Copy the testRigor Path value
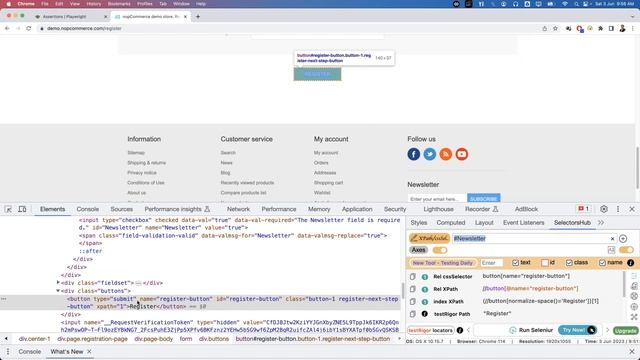This screenshot has height=360, width=640. click(x=413, y=314)
